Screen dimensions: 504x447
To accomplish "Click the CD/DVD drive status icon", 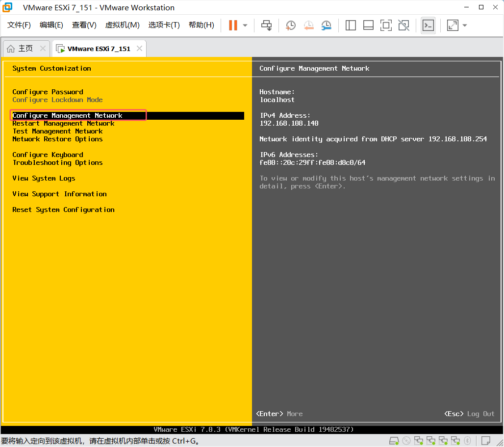I will pos(406,441).
